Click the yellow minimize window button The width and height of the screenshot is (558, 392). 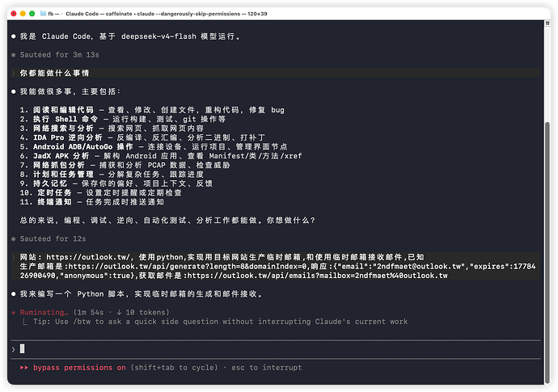pyautogui.click(x=23, y=14)
